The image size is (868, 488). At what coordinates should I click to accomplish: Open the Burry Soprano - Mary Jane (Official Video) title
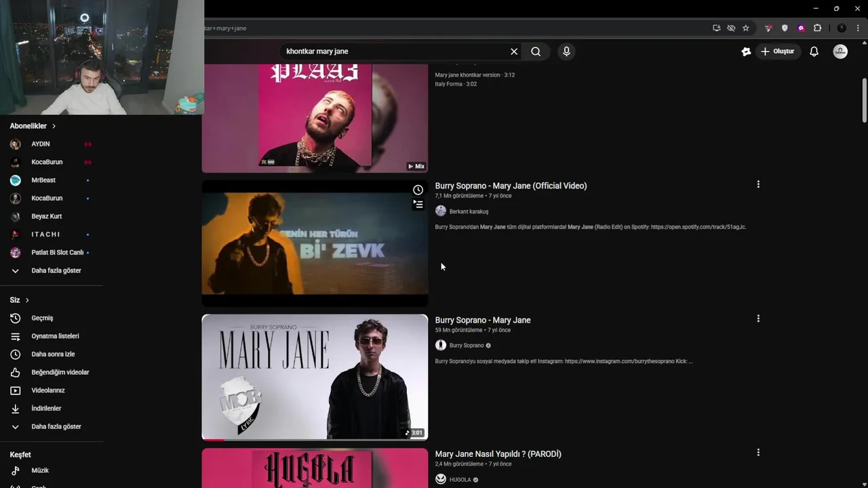511,186
